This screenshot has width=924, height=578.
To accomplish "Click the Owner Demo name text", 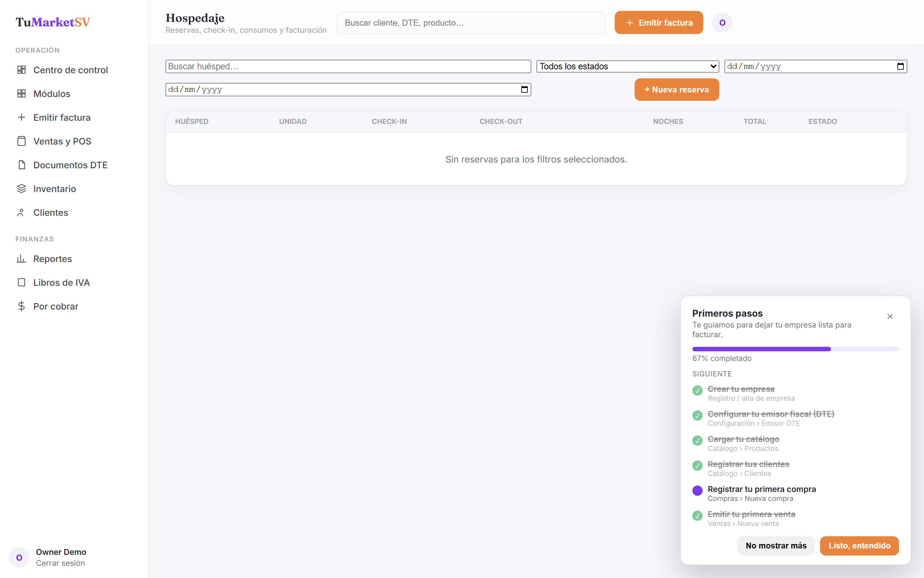I will coord(61,552).
